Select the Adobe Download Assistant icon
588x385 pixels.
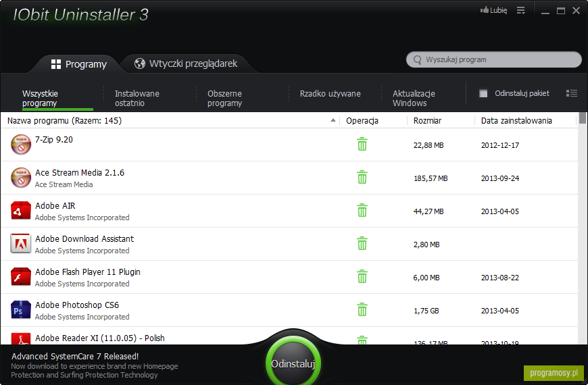(21, 244)
